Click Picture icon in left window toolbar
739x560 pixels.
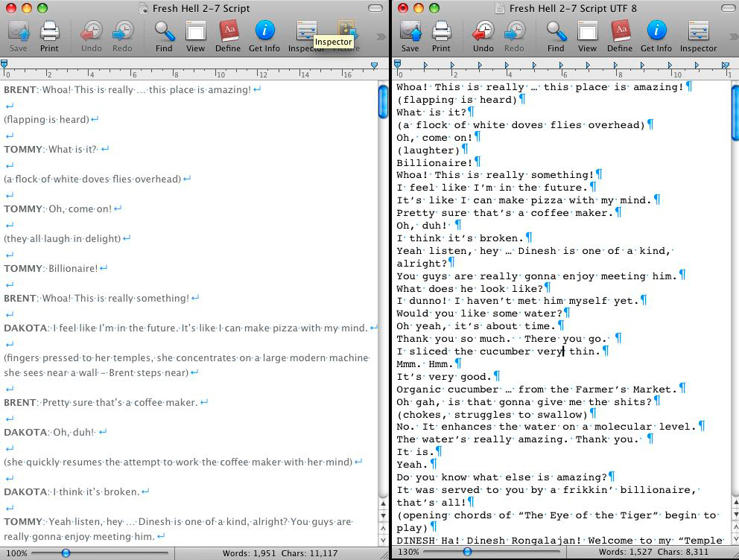tap(348, 29)
